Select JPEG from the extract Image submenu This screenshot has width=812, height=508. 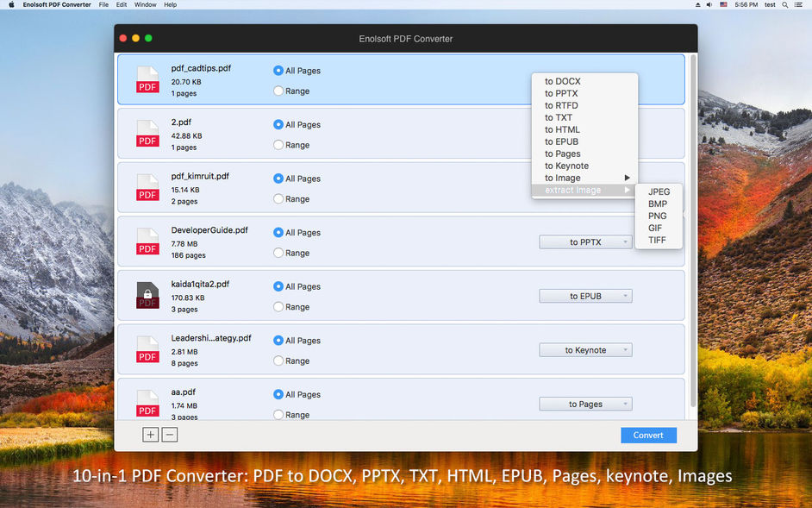659,191
